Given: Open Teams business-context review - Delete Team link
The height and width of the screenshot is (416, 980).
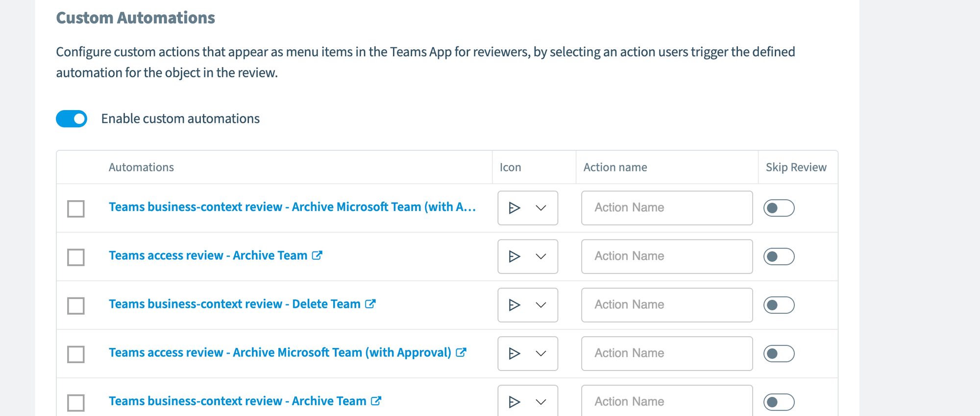Looking at the screenshot, I should 234,304.
